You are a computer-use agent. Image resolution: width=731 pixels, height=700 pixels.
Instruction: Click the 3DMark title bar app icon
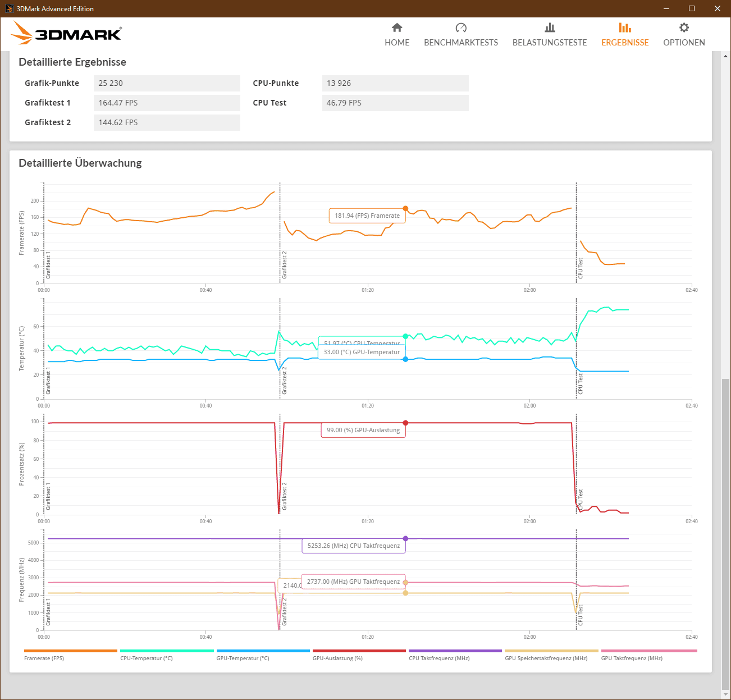coord(9,8)
